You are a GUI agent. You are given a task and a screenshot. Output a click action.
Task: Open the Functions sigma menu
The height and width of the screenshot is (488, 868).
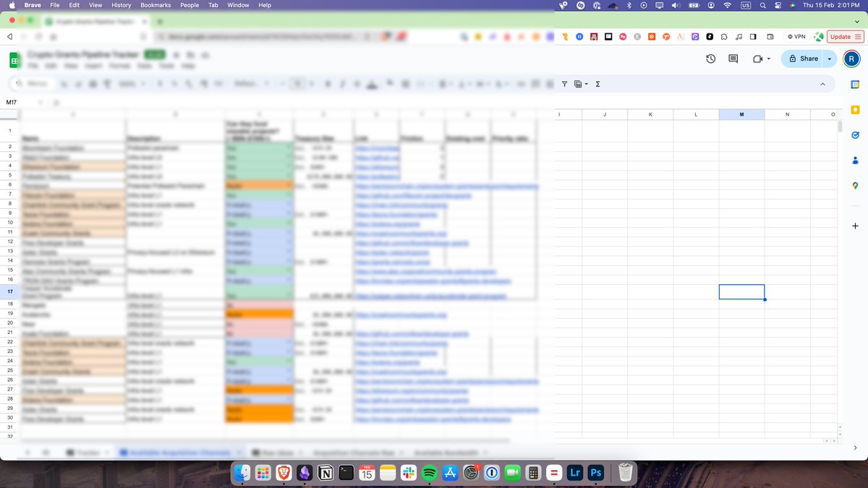pos(597,84)
